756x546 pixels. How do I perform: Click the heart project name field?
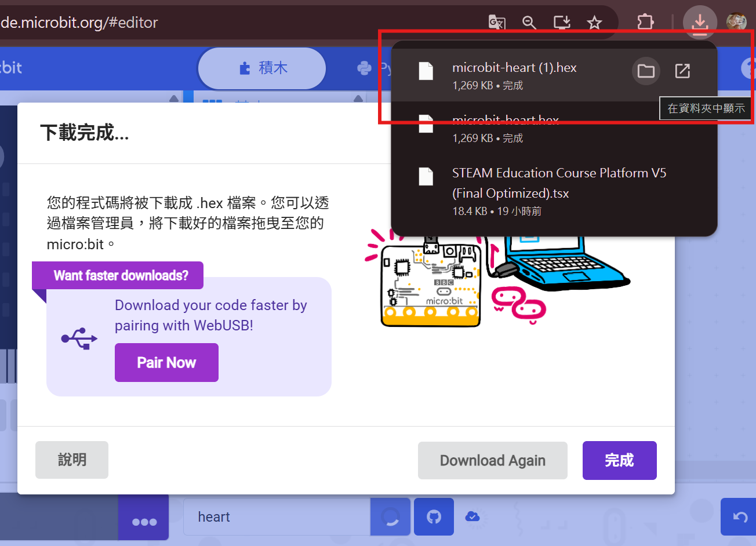277,516
